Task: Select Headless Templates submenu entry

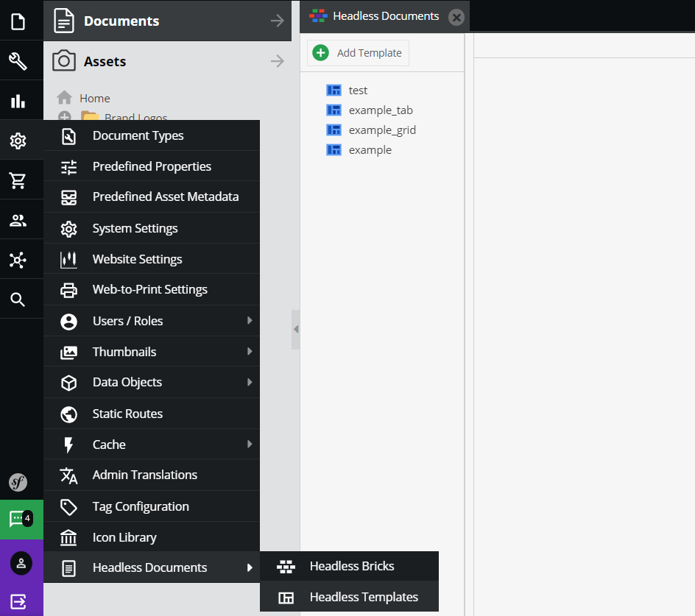Action: (x=349, y=597)
